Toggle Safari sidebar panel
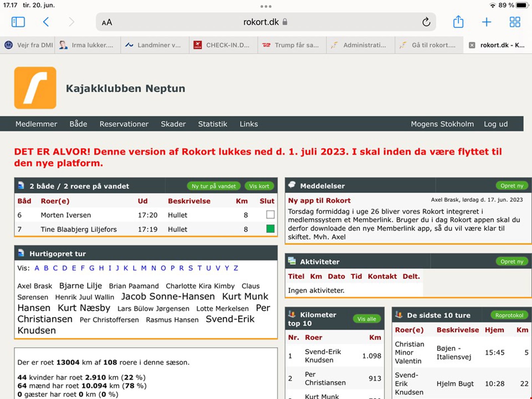The height and width of the screenshot is (399, 532). tap(18, 22)
